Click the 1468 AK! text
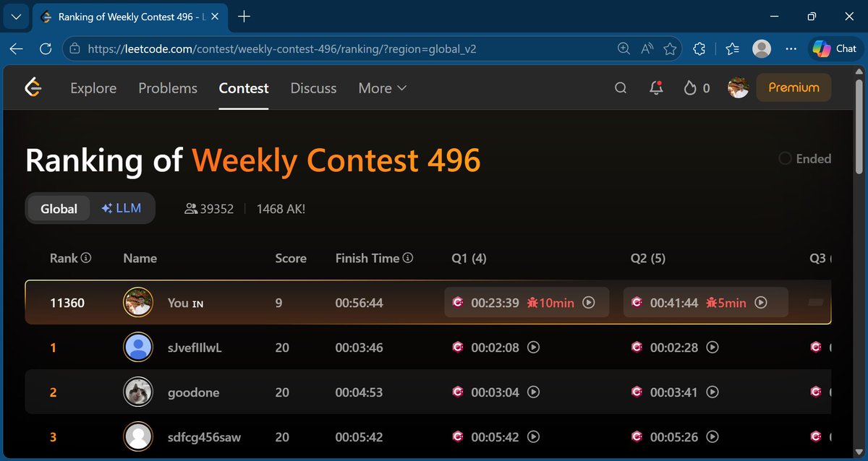 click(281, 209)
